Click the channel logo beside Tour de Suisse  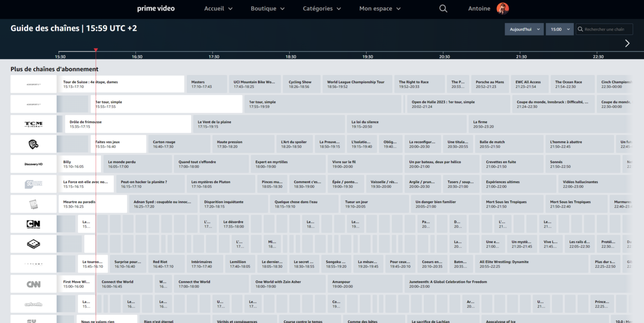(x=33, y=84)
